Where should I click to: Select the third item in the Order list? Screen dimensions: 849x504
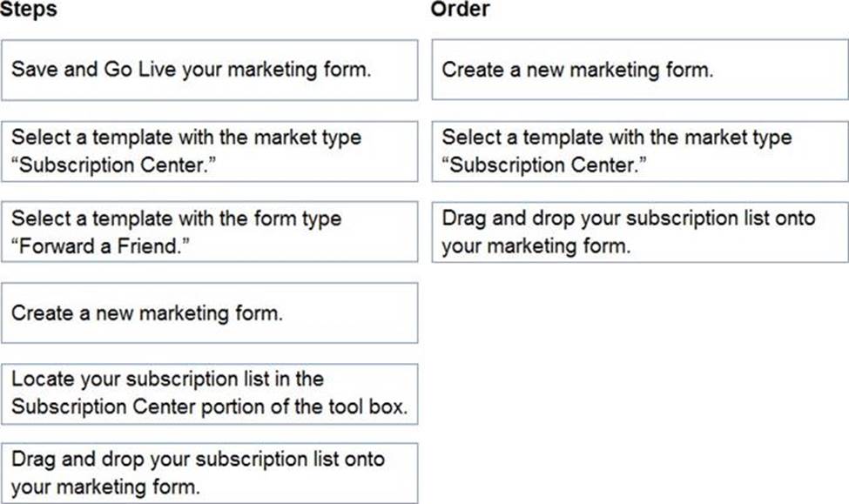(x=639, y=232)
